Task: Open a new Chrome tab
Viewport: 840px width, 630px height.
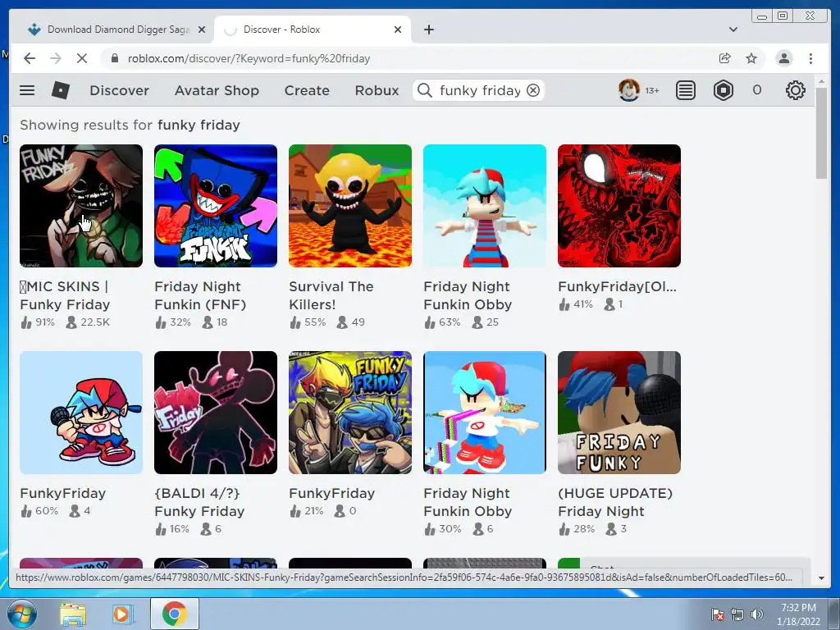Action: (428, 30)
